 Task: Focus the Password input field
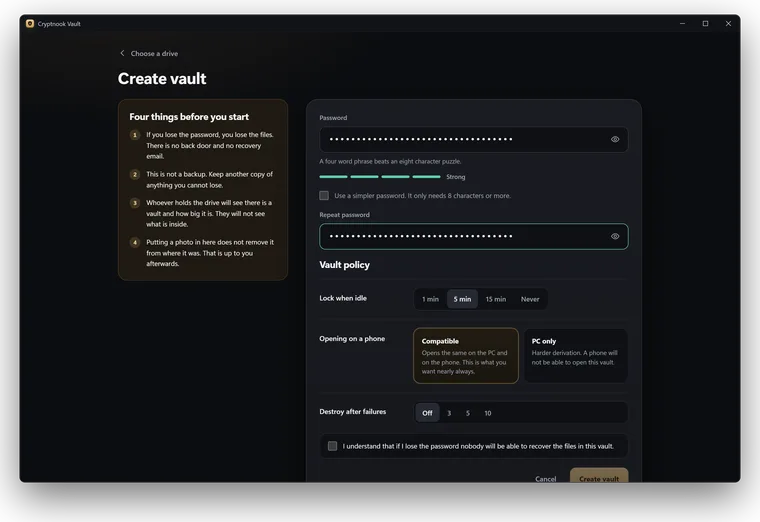coord(474,140)
